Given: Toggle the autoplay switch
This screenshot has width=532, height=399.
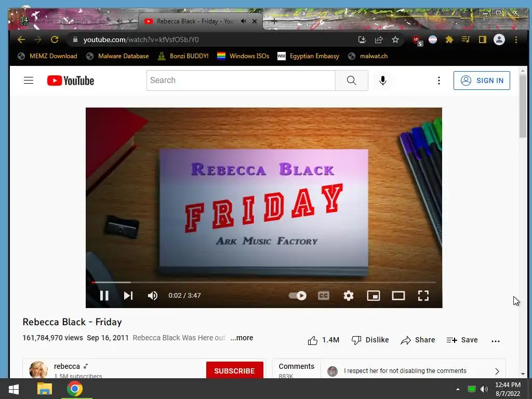Looking at the screenshot, I should click(298, 296).
